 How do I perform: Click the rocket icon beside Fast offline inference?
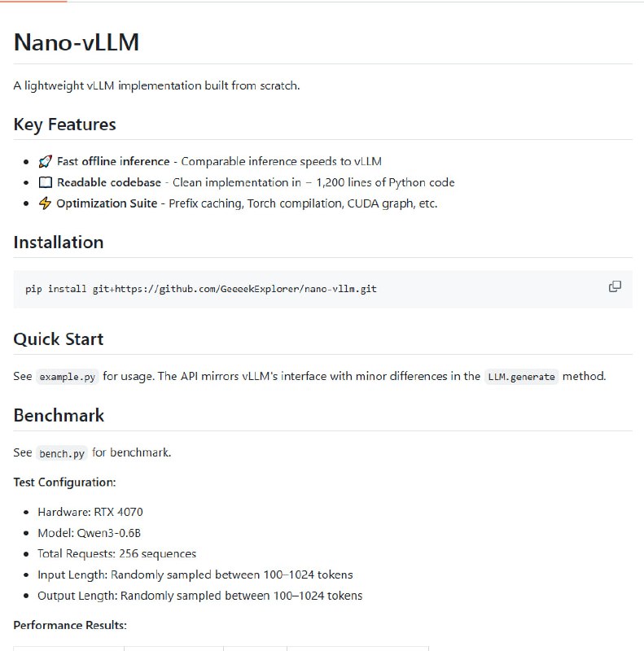(x=46, y=161)
